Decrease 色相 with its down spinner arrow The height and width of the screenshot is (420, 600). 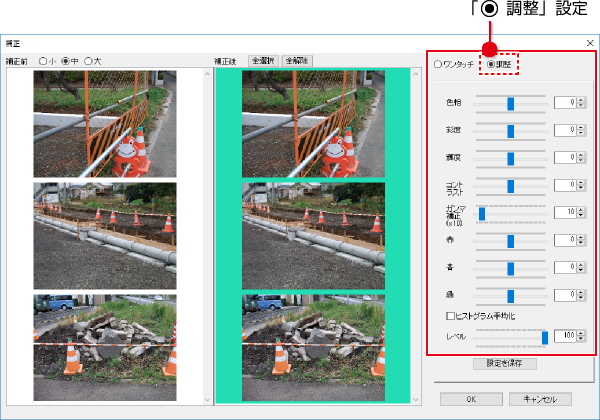[581, 105]
